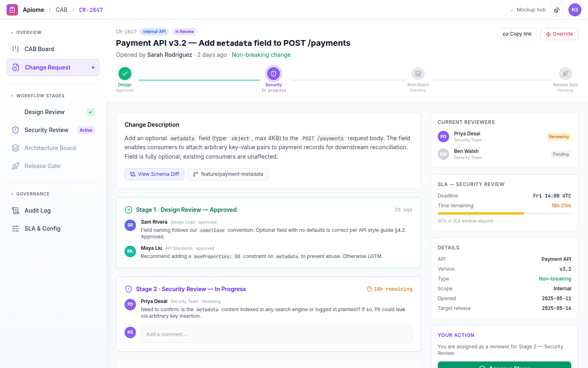The width and height of the screenshot is (588, 368).
Task: Open the KS user avatar menu
Action: pyautogui.click(x=575, y=10)
